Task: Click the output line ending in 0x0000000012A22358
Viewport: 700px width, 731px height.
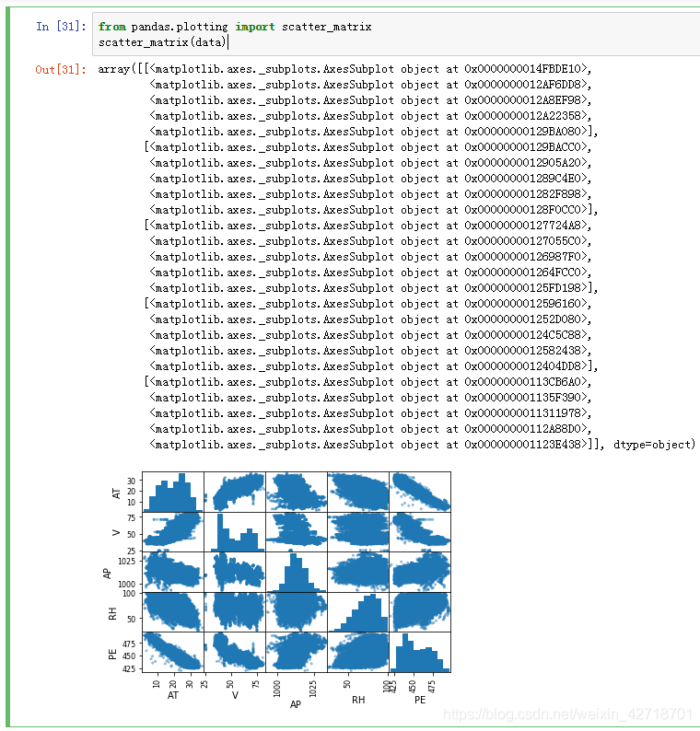Action: pos(370,116)
